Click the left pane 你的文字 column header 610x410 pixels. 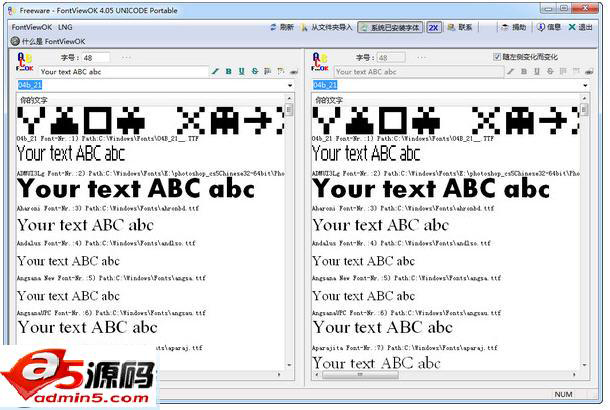click(x=152, y=100)
